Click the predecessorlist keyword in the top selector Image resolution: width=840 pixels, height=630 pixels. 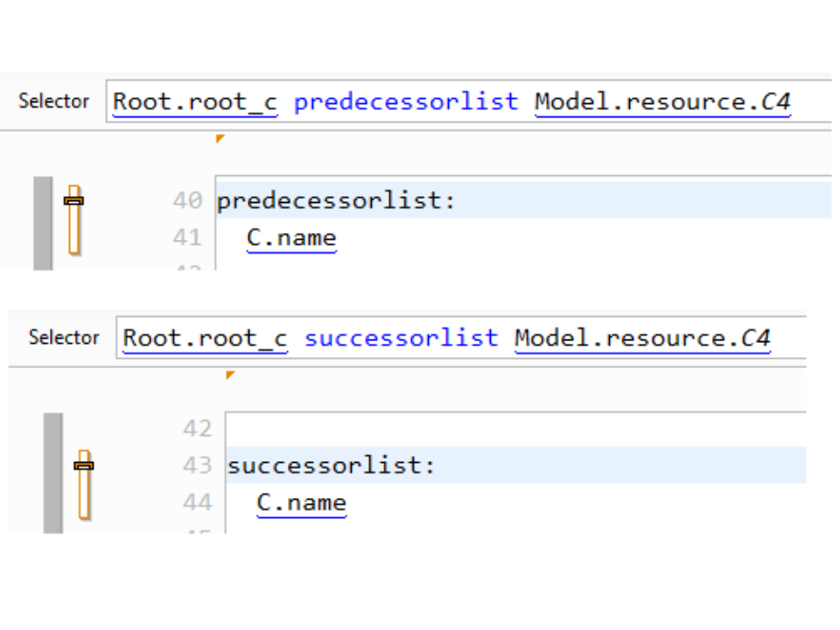(x=406, y=101)
